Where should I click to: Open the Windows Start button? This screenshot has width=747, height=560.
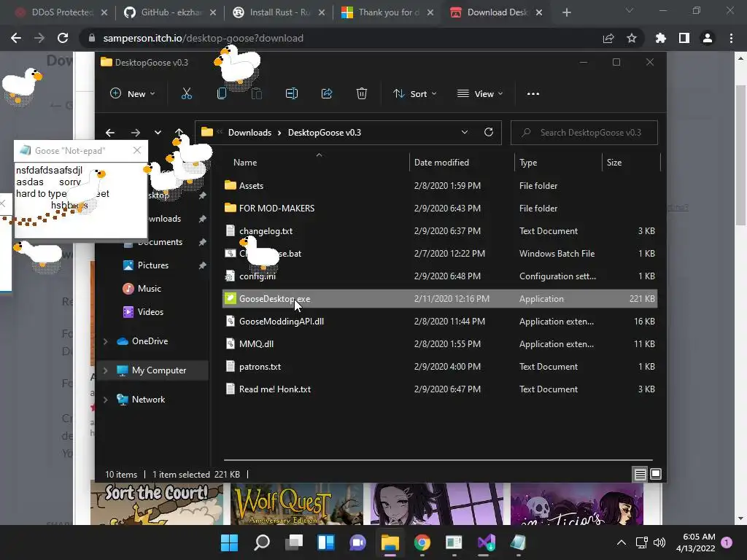point(229,542)
